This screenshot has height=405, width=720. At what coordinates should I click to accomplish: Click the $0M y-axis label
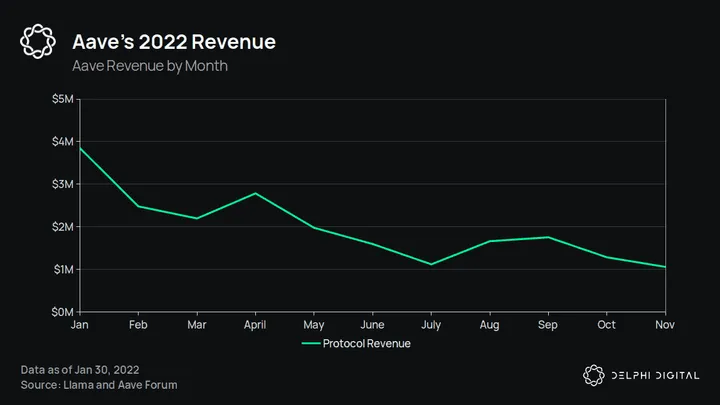61,312
